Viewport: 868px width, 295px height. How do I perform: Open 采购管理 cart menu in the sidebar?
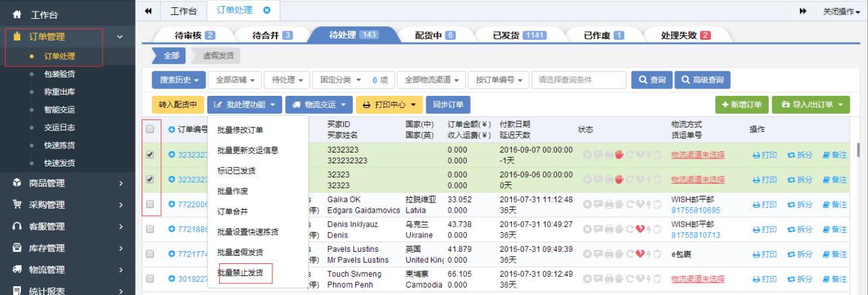pyautogui.click(x=66, y=205)
